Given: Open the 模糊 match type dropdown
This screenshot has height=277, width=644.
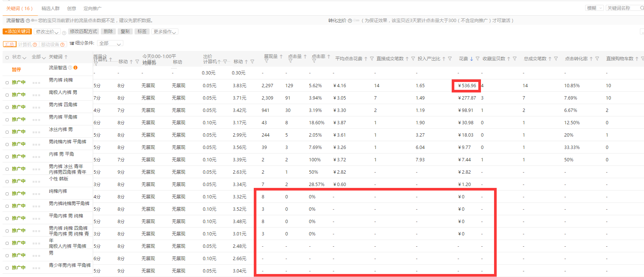Looking at the screenshot, I should pyautogui.click(x=594, y=8).
